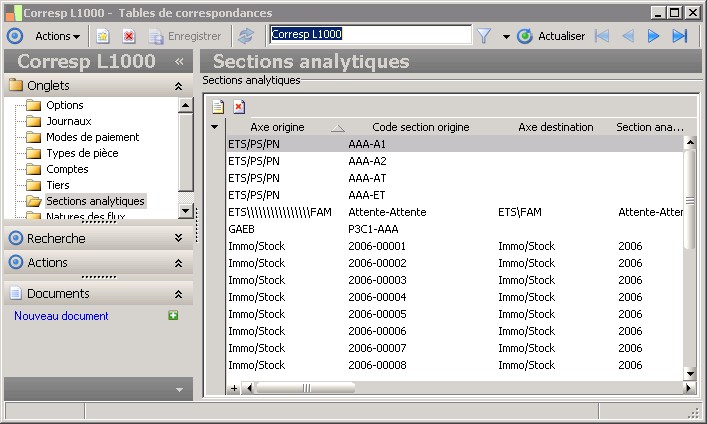707x424 pixels.
Task: Jump to the last record
Action: (x=680, y=36)
